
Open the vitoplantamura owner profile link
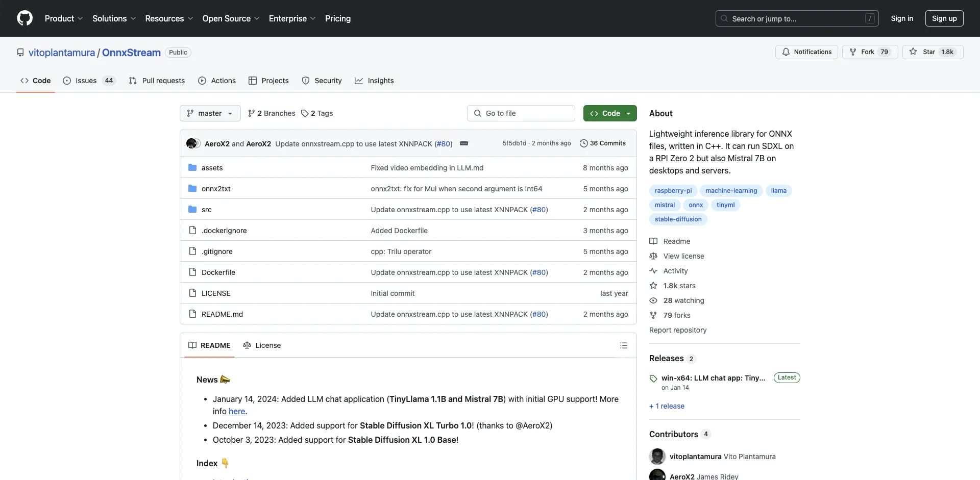62,53
